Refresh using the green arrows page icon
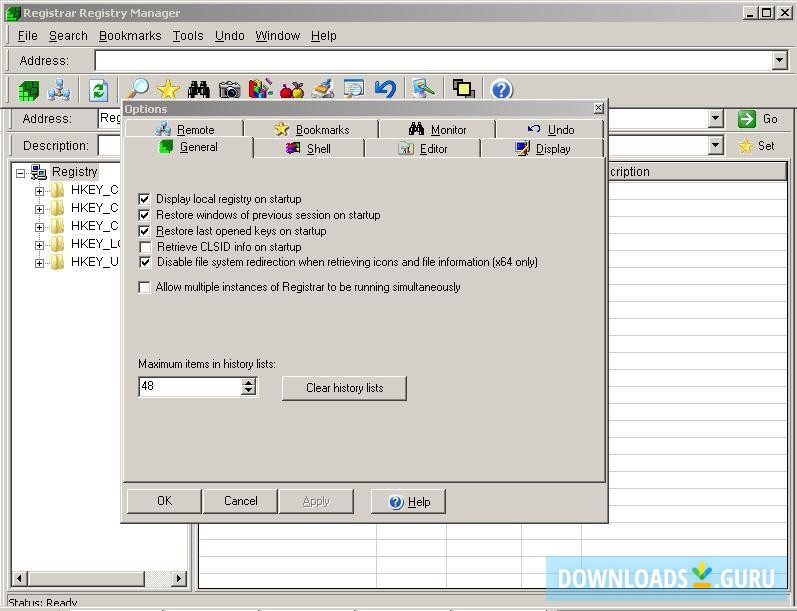Screen dimensions: 797x611 pos(98,90)
